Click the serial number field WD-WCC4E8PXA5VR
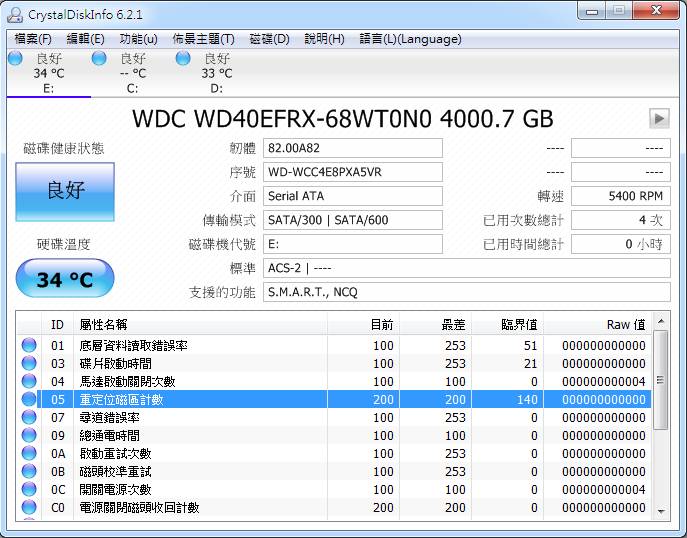The width and height of the screenshot is (687, 538). coord(353,172)
